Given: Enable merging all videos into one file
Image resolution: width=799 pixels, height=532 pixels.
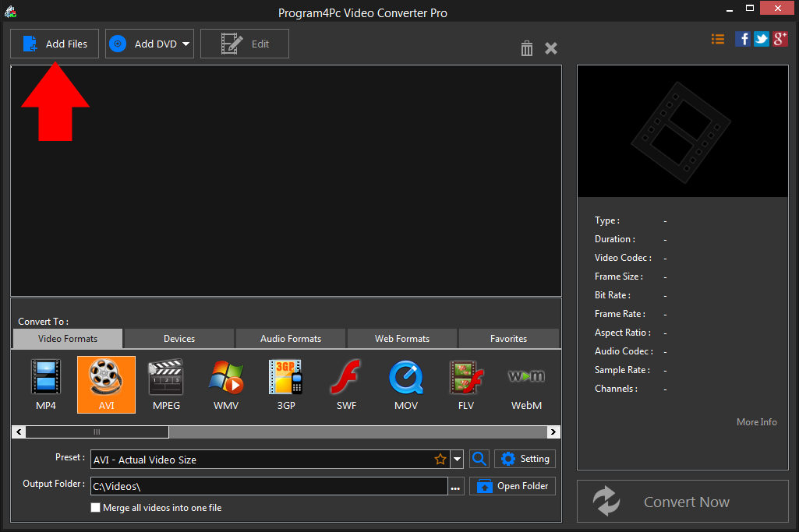Looking at the screenshot, I should pos(95,507).
